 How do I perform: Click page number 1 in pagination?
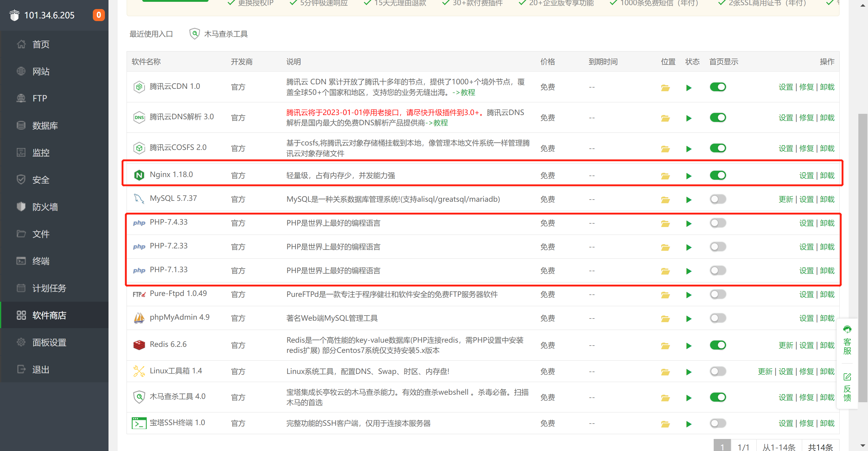(722, 446)
